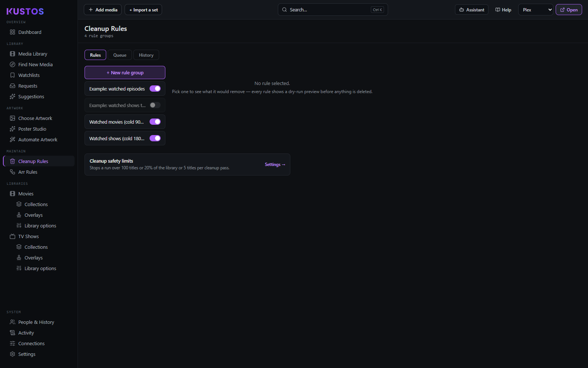
Task: Open TV Shows Overlays in sidebar
Action: 33,258
